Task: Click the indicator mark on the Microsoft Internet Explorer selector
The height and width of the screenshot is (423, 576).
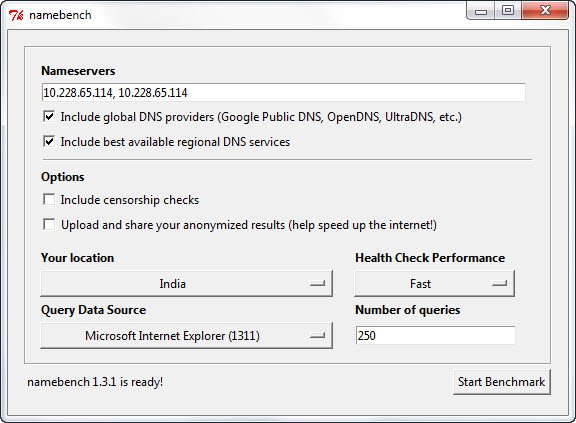Action: 317,335
